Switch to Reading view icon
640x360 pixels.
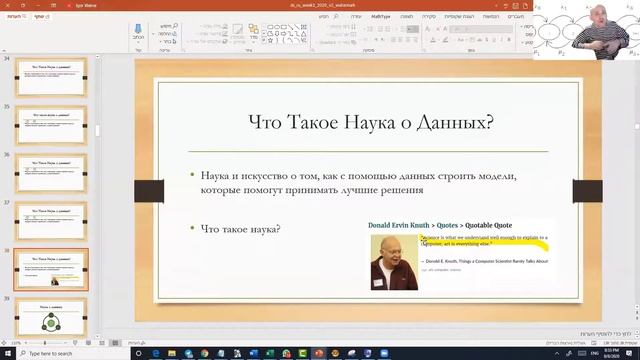tap(88, 343)
